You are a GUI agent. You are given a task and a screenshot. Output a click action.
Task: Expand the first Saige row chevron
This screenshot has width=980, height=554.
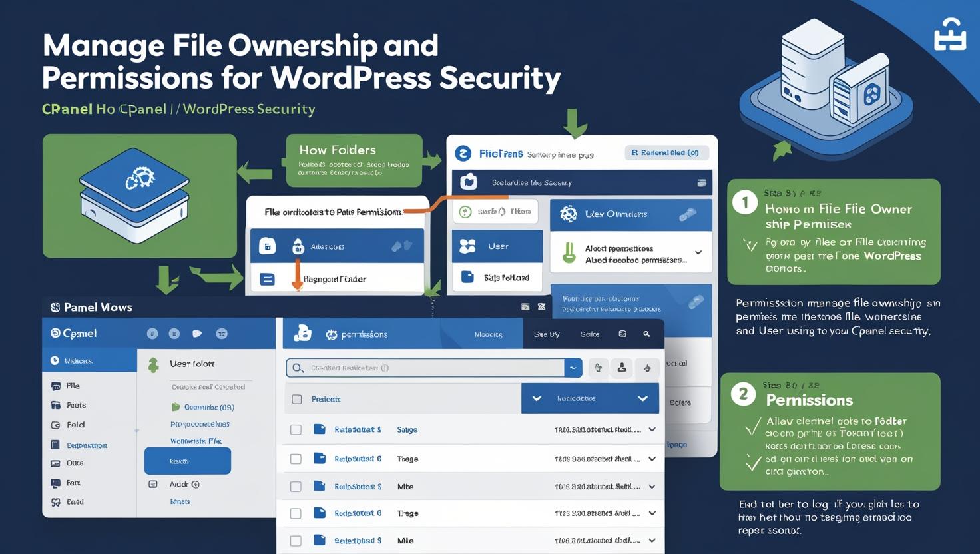point(652,429)
